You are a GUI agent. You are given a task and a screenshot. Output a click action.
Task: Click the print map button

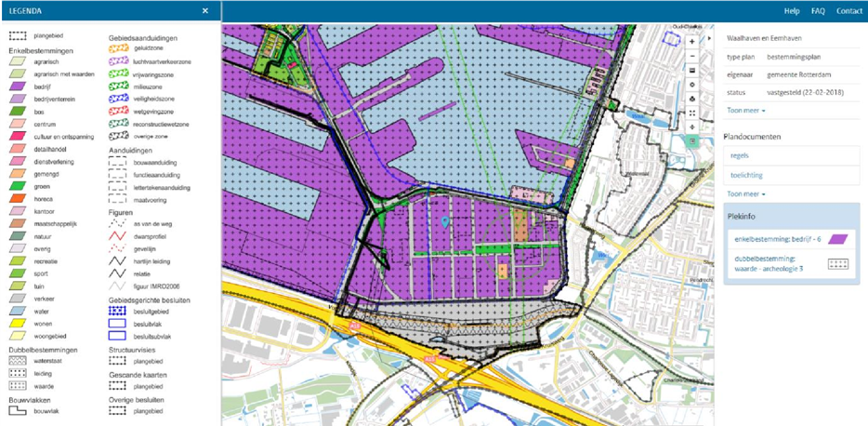click(692, 98)
